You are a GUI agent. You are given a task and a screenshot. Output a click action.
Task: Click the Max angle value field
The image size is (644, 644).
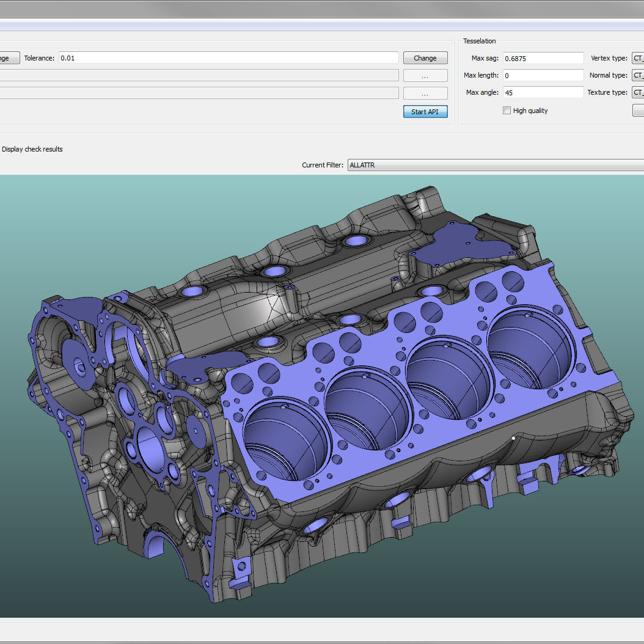pos(543,92)
